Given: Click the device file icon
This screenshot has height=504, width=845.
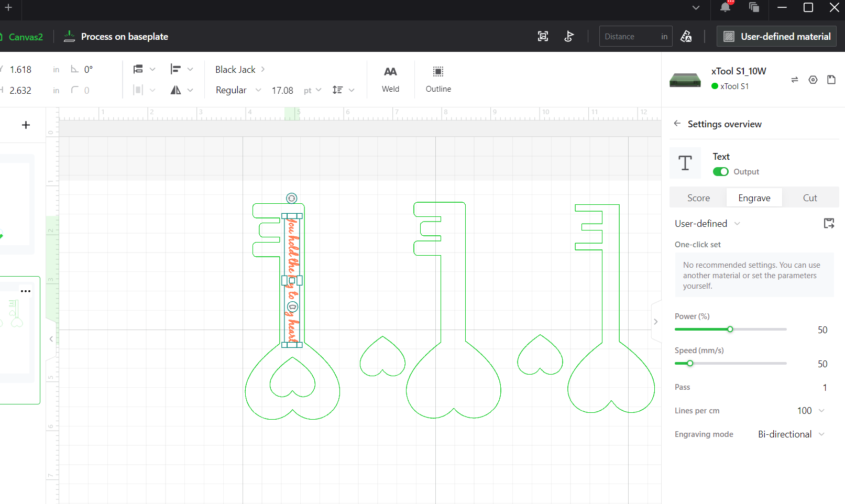Looking at the screenshot, I should (x=831, y=80).
